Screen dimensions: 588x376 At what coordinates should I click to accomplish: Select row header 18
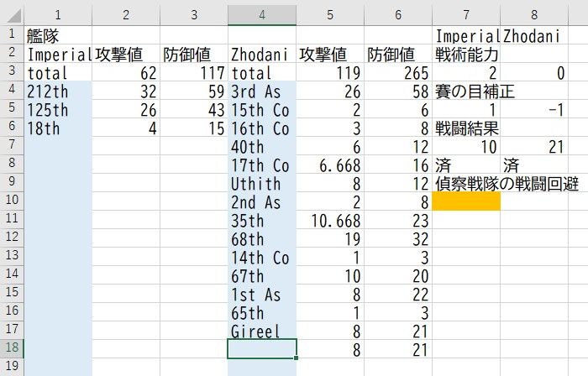[12, 348]
